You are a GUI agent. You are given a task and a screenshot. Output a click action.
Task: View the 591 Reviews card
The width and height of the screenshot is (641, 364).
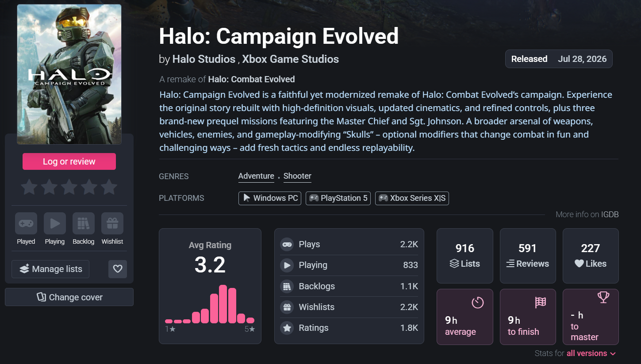pyautogui.click(x=528, y=256)
